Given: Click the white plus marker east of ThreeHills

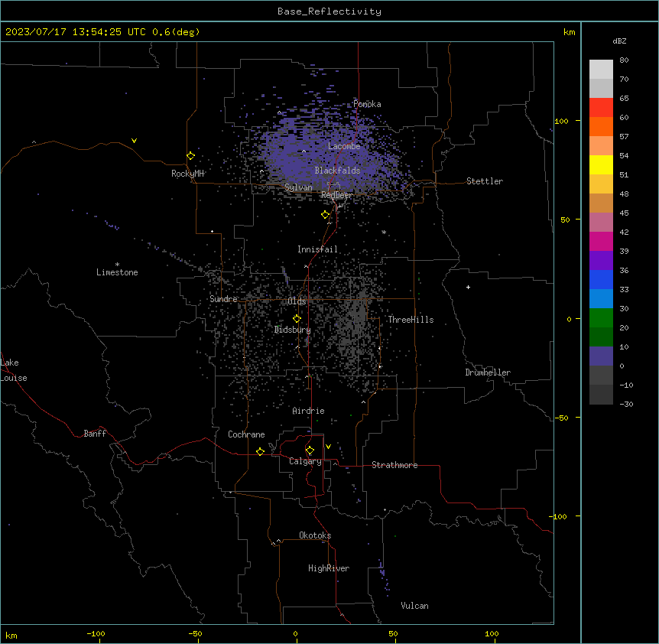Looking at the screenshot, I should point(468,287).
